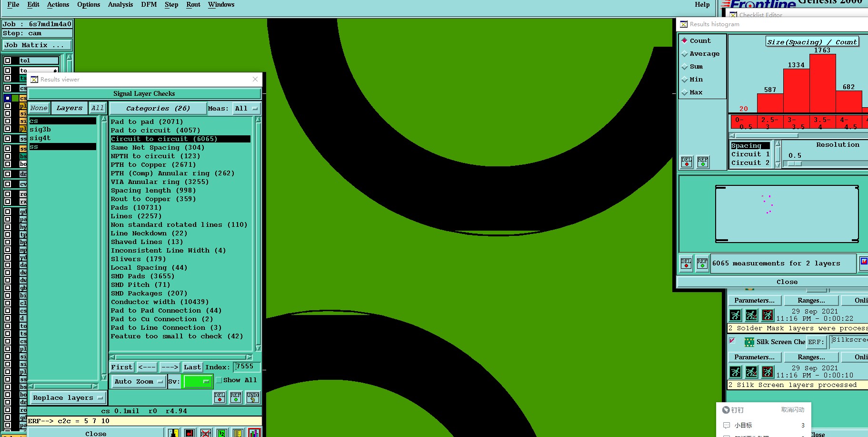This screenshot has width=868, height=437.
Task: Click the upper-left DEL icon in Results histogram
Action: click(x=687, y=162)
